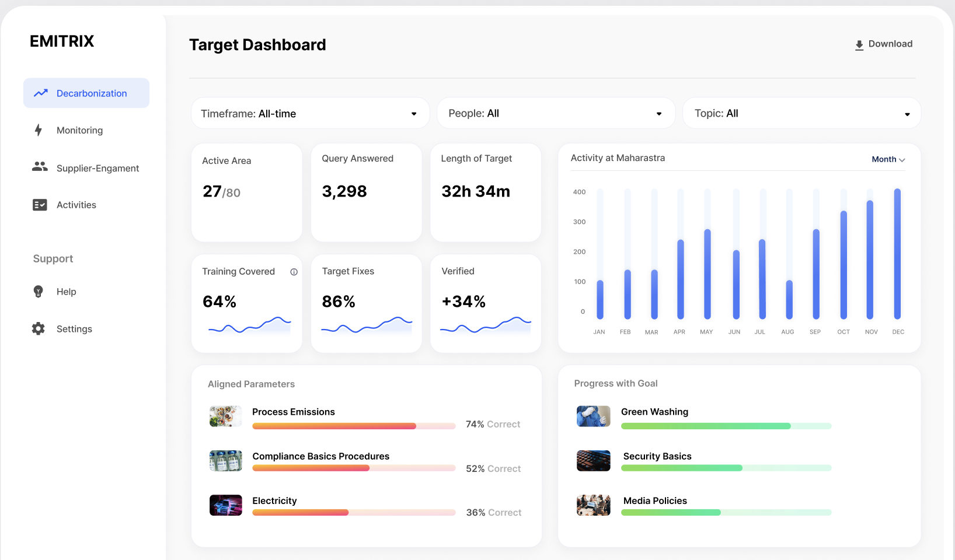Select the Electricity thumbnail image
Viewport: 955px width, 560px height.
tap(225, 505)
